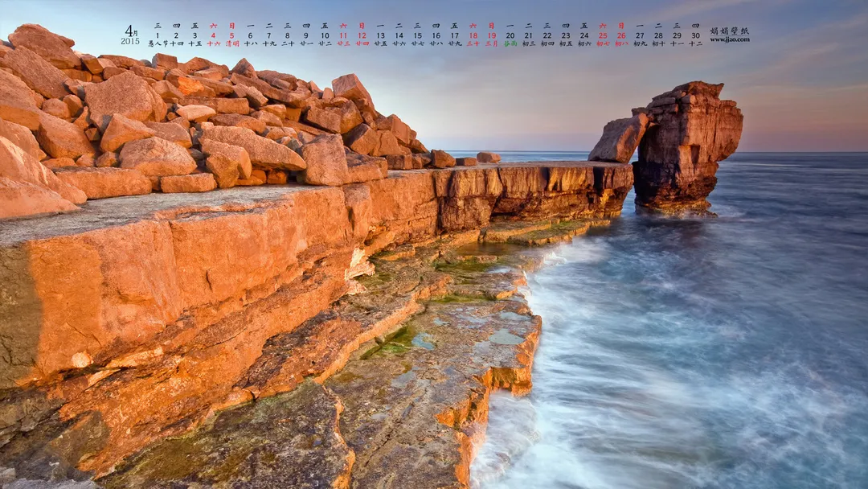Click date 8 labeled 二十
Viewport: 868px width, 489px height.
(x=287, y=35)
